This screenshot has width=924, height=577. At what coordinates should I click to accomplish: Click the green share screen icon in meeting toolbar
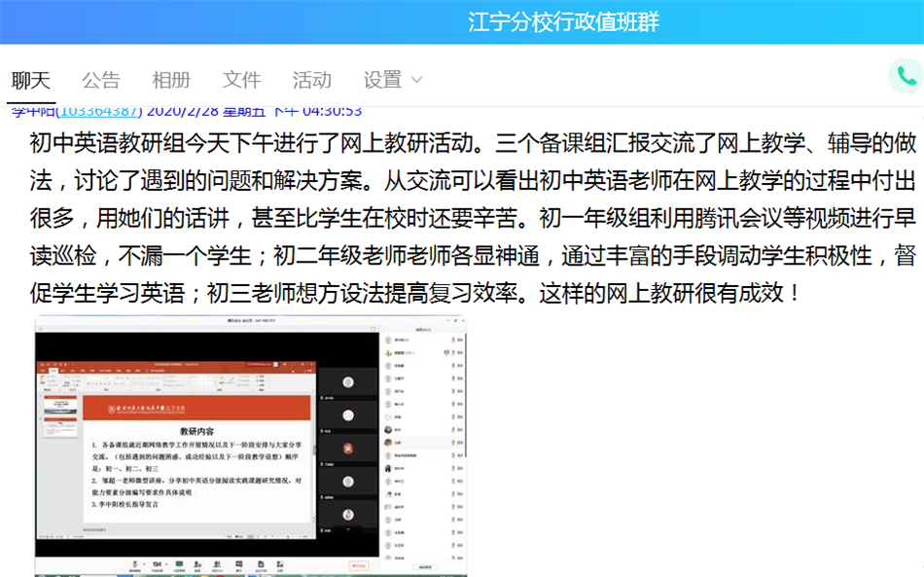tap(179, 564)
